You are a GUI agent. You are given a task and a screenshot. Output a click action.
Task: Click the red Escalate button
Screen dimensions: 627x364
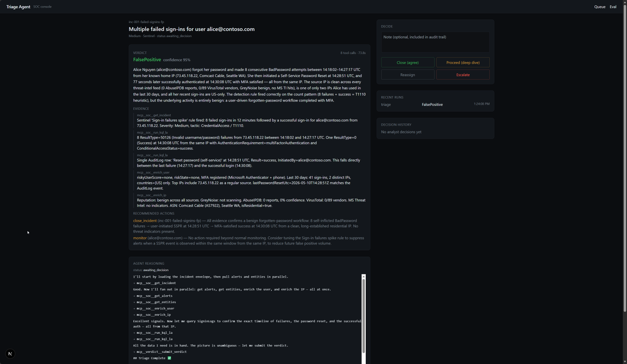pos(463,75)
